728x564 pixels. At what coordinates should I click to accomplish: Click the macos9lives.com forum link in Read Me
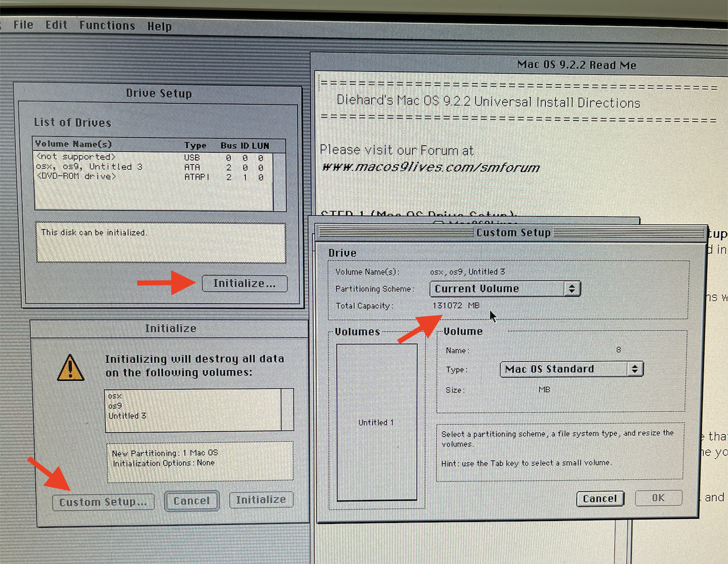[x=430, y=167]
